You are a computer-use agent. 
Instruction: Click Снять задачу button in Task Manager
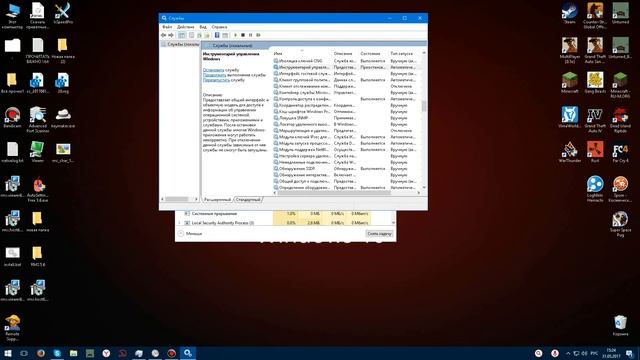click(x=379, y=233)
